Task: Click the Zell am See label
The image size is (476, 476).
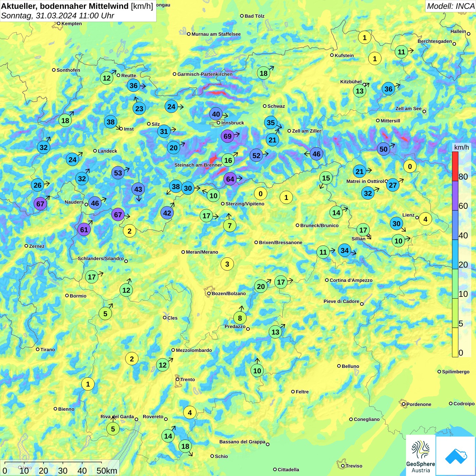Action: point(408,108)
